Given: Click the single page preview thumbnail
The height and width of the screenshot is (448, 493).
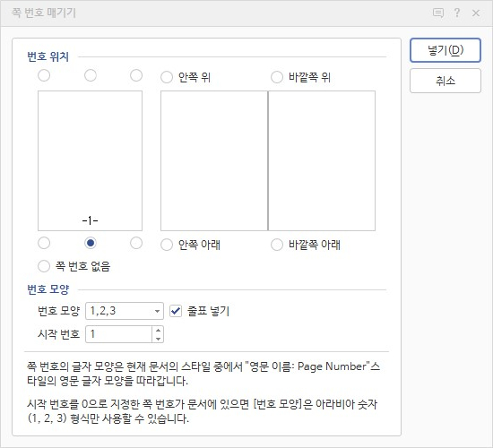Looking at the screenshot, I should click(90, 160).
